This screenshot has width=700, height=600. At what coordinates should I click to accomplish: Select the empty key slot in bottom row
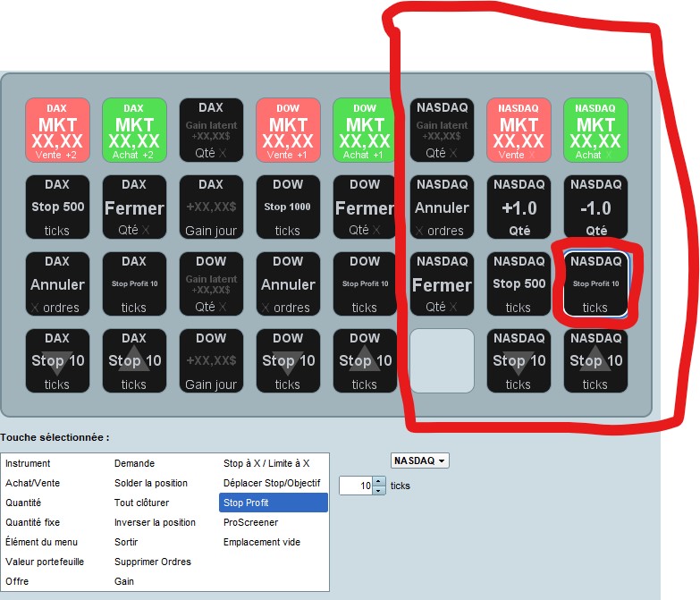coord(442,360)
